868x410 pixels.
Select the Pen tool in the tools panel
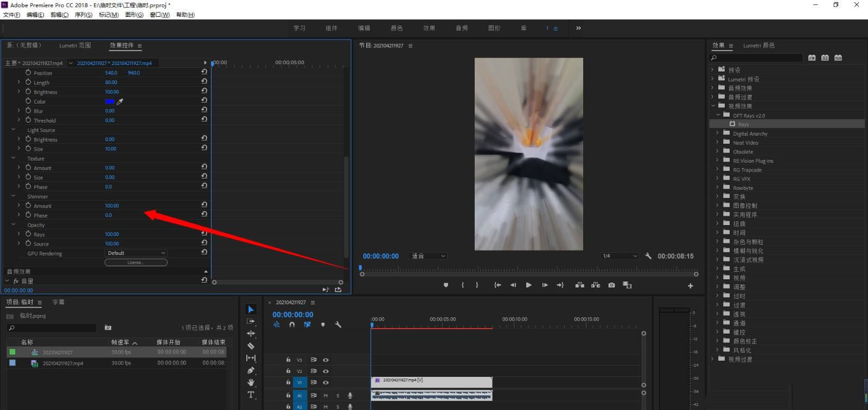coord(251,370)
